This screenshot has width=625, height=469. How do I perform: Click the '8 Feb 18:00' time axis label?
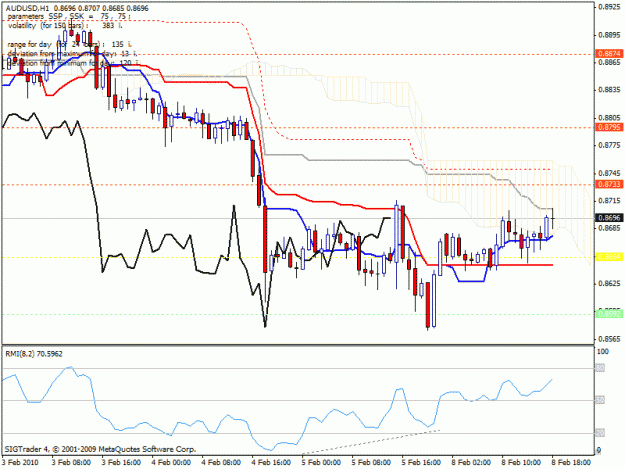(x=571, y=462)
